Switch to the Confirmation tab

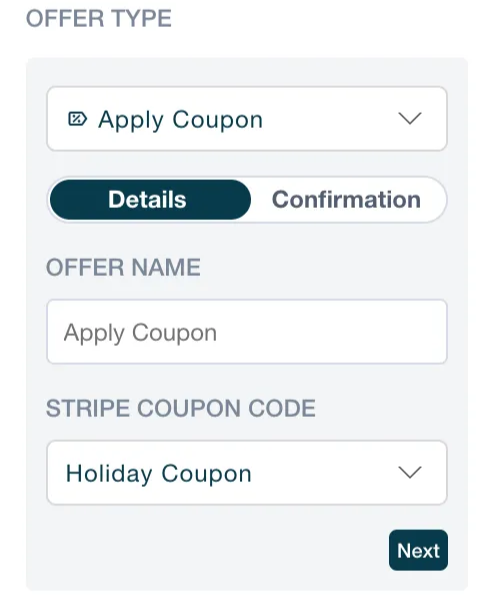pyautogui.click(x=346, y=200)
